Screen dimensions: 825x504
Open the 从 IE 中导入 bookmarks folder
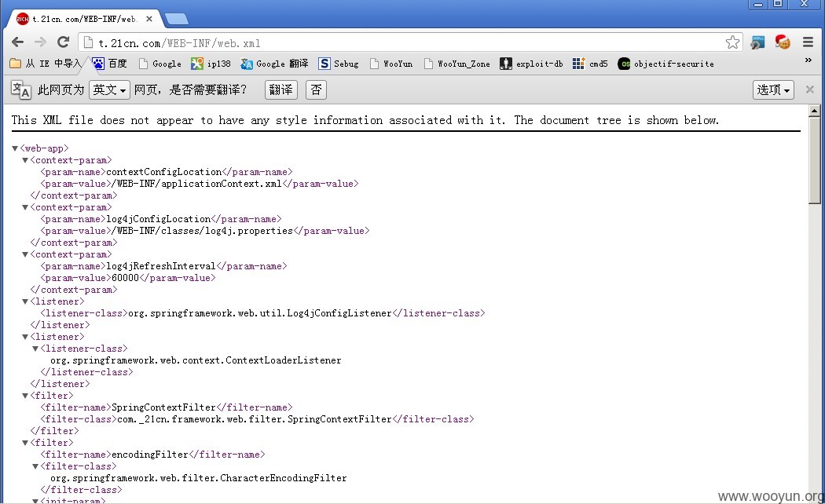pos(46,64)
